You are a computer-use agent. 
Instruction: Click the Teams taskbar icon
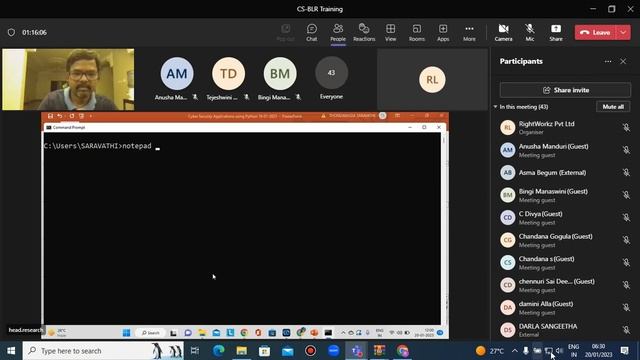coord(356,351)
